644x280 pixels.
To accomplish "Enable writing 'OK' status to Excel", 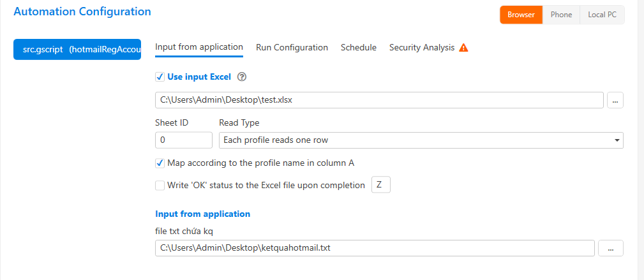I will click(x=160, y=186).
